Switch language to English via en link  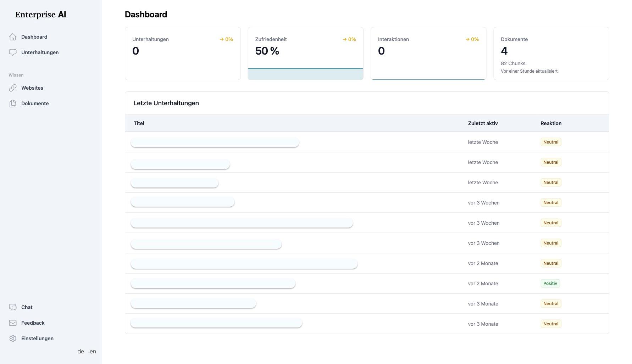[x=93, y=352]
